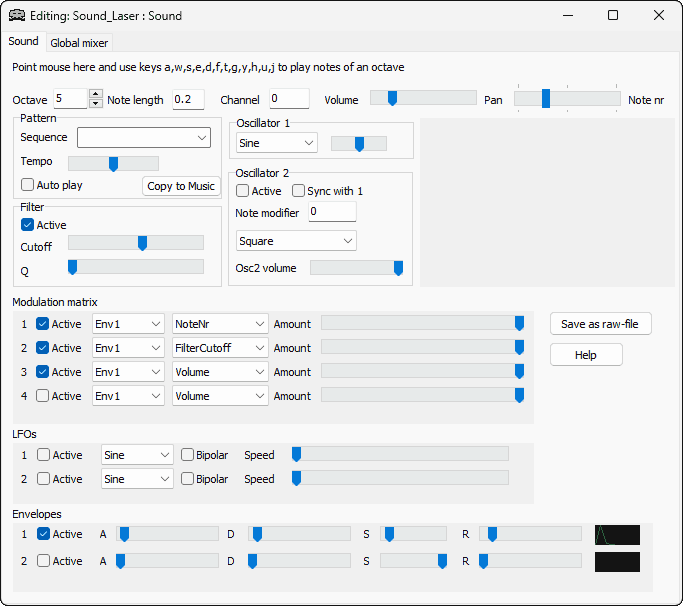
Task: Click the Save as raw-file button
Action: (600, 324)
